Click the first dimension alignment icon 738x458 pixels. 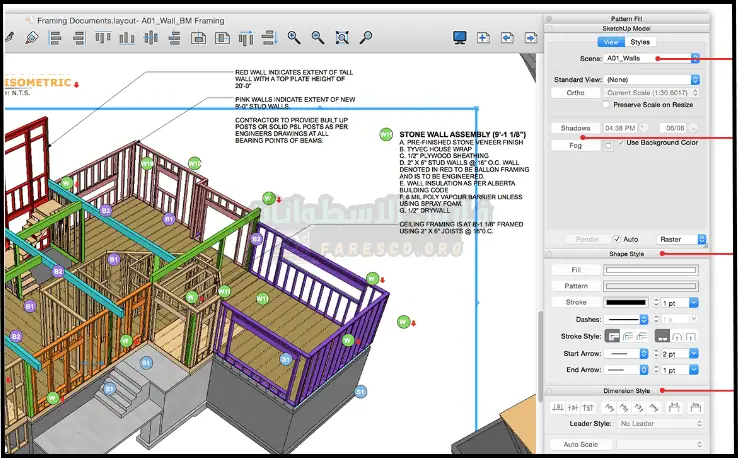pyautogui.click(x=560, y=409)
